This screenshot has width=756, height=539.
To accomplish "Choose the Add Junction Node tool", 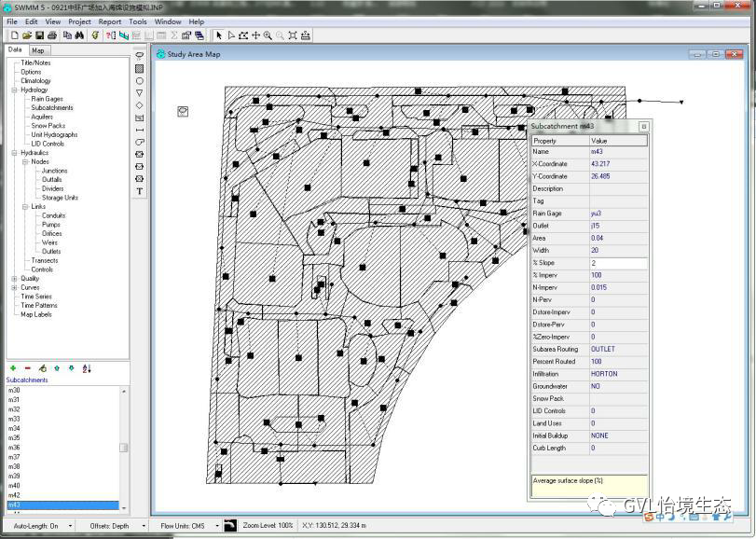I will tap(140, 81).
